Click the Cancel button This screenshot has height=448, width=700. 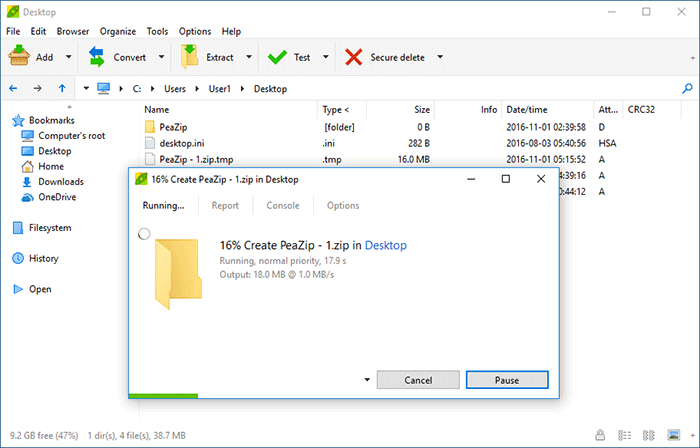418,380
